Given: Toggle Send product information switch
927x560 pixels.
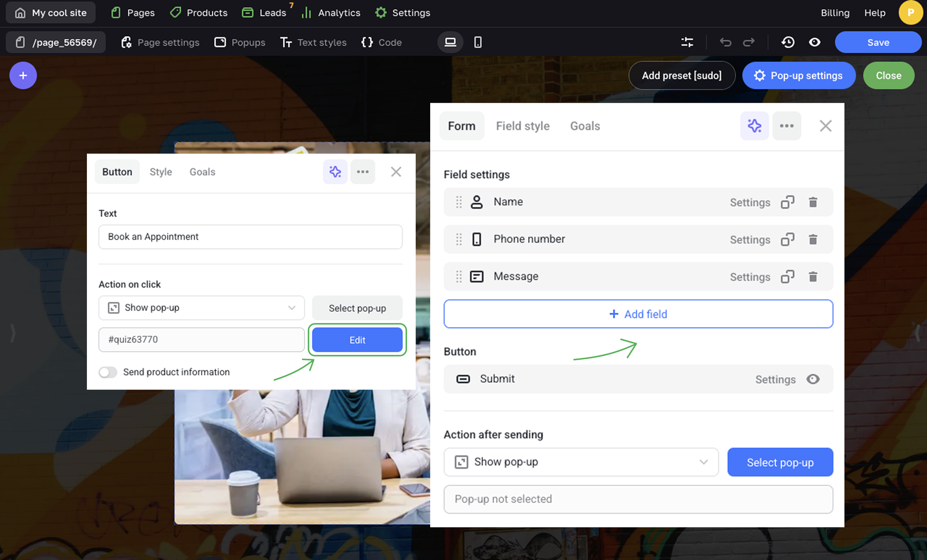Looking at the screenshot, I should [108, 372].
